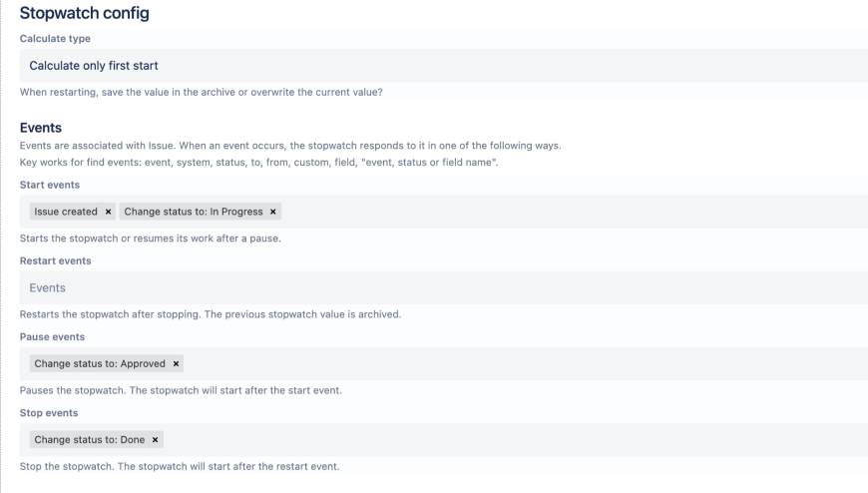The height and width of the screenshot is (493, 868).
Task: Click the "Pause events" field label
Action: 52,337
